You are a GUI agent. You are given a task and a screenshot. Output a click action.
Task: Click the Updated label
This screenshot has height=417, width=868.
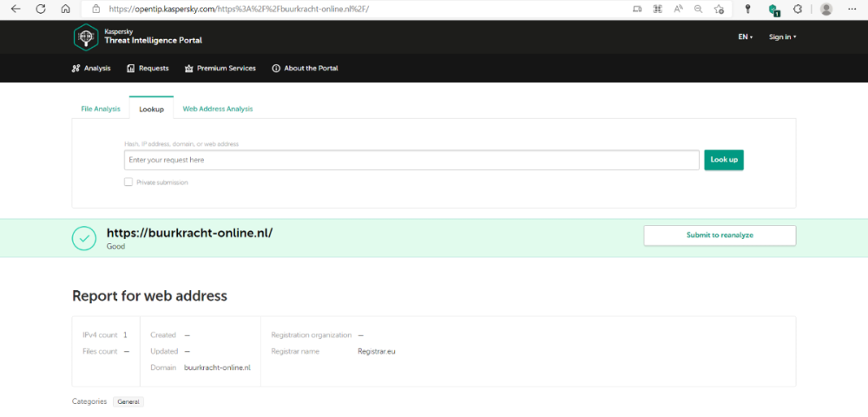164,351
